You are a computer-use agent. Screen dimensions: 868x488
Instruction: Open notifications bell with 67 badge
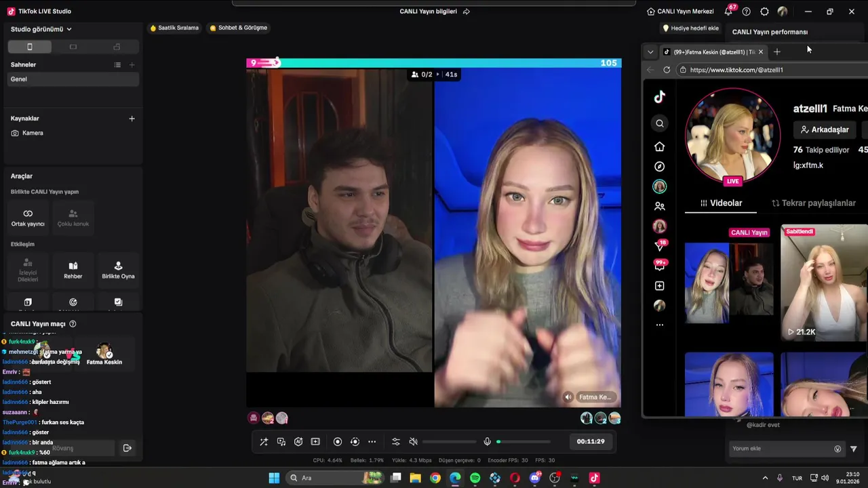pyautogui.click(x=729, y=11)
